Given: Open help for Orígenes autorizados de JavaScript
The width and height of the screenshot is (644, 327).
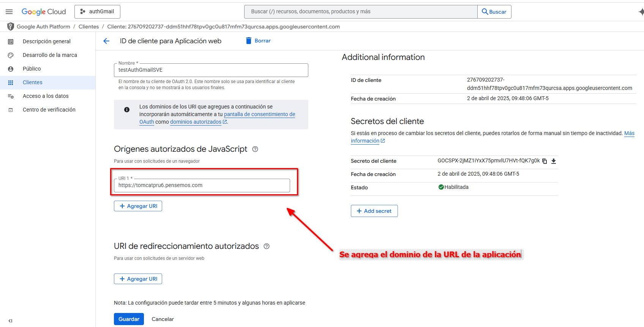Looking at the screenshot, I should (255, 149).
